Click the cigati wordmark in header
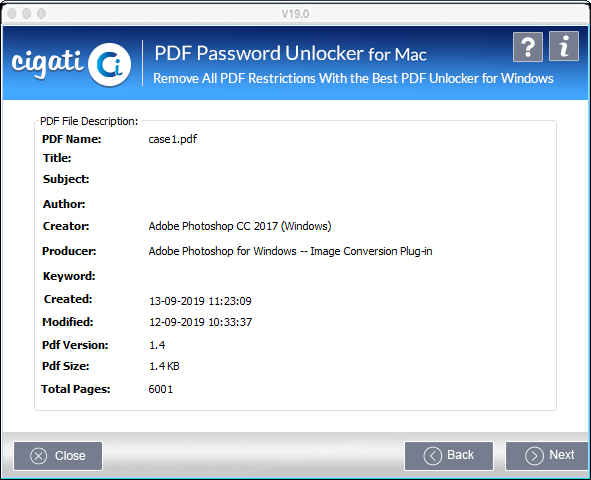This screenshot has height=480, width=591. click(47, 64)
